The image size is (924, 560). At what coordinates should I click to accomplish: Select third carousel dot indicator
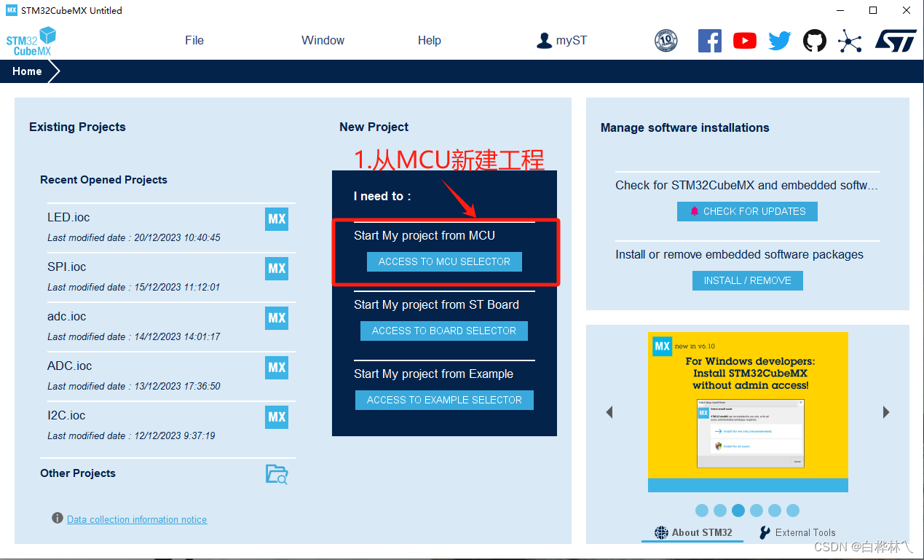pyautogui.click(x=738, y=510)
